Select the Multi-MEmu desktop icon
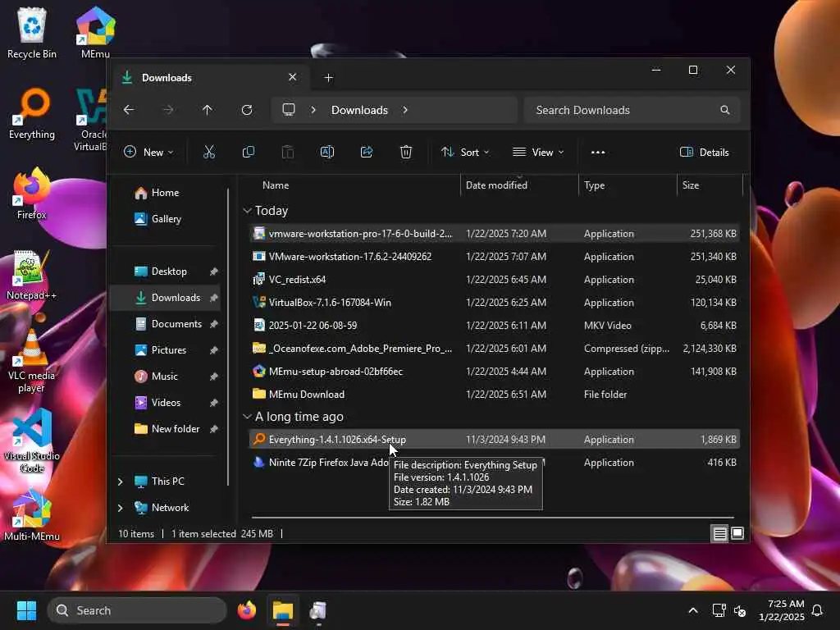840x630 pixels. [x=32, y=516]
